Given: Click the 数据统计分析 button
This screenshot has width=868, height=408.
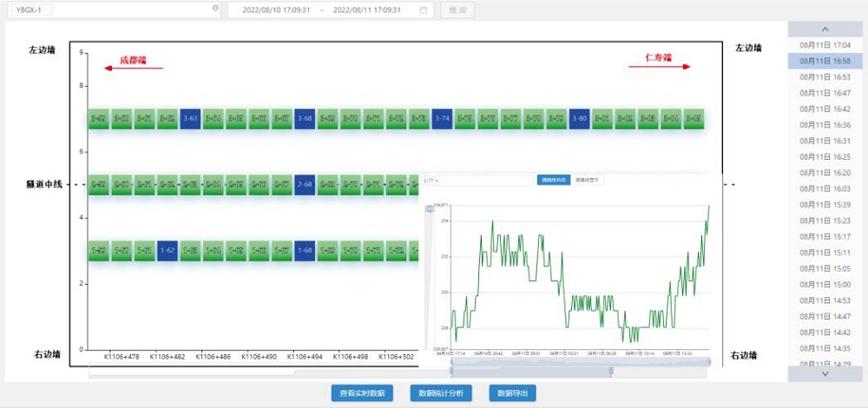Looking at the screenshot, I should point(441,393).
